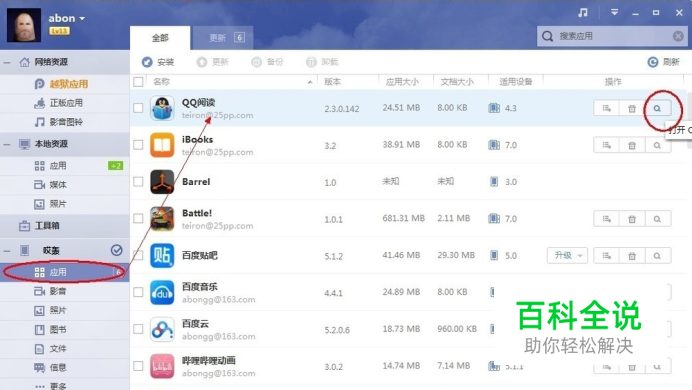Click the magnifier icon in Battle! row
Image resolution: width=692 pixels, height=390 pixels.
pos(658,219)
